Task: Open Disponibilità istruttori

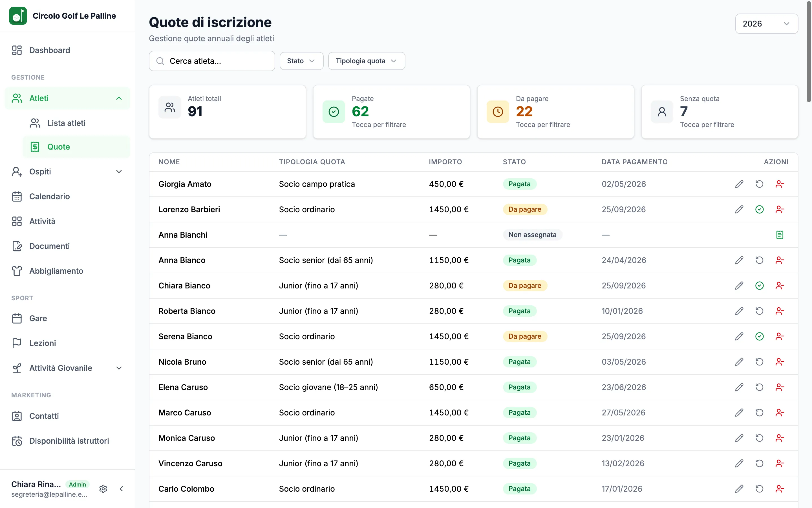Action: (67, 441)
